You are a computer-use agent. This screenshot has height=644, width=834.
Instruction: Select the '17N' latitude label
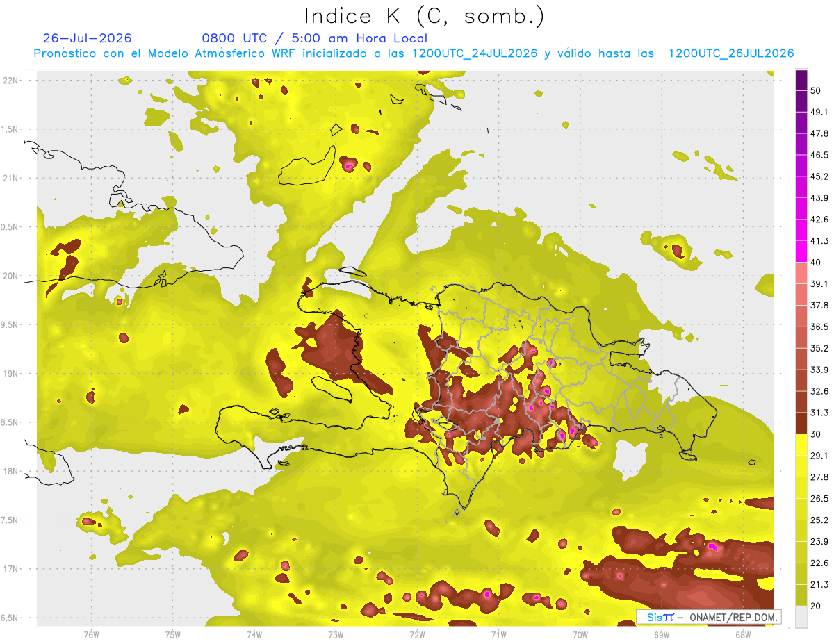(11, 569)
